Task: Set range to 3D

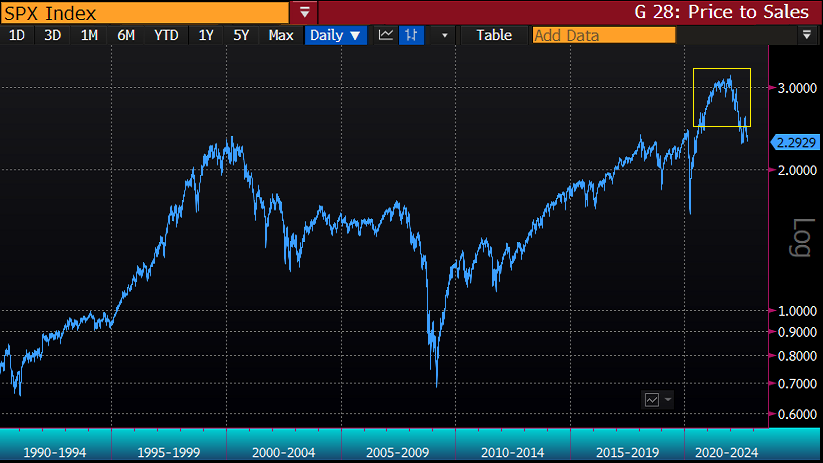Action: coord(52,35)
